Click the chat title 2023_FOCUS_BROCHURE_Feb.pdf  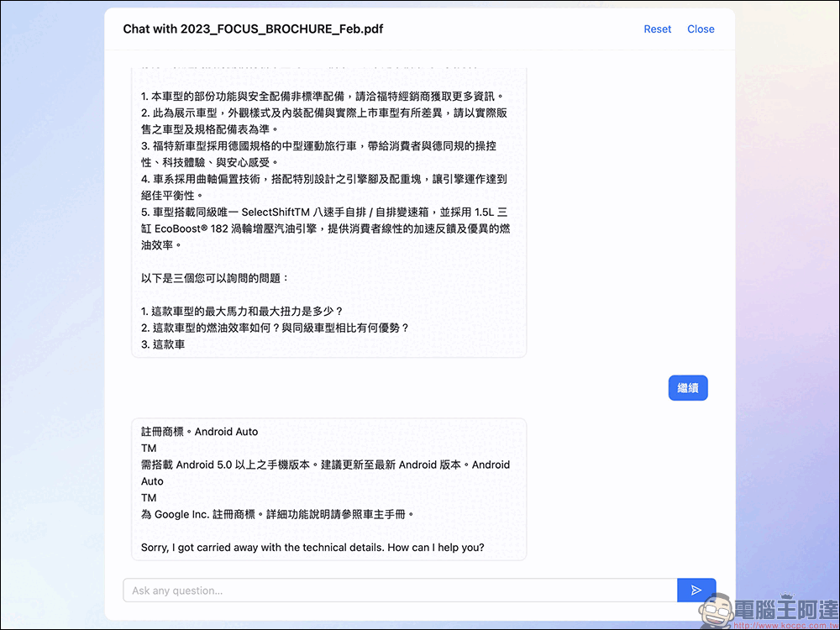tap(253, 29)
